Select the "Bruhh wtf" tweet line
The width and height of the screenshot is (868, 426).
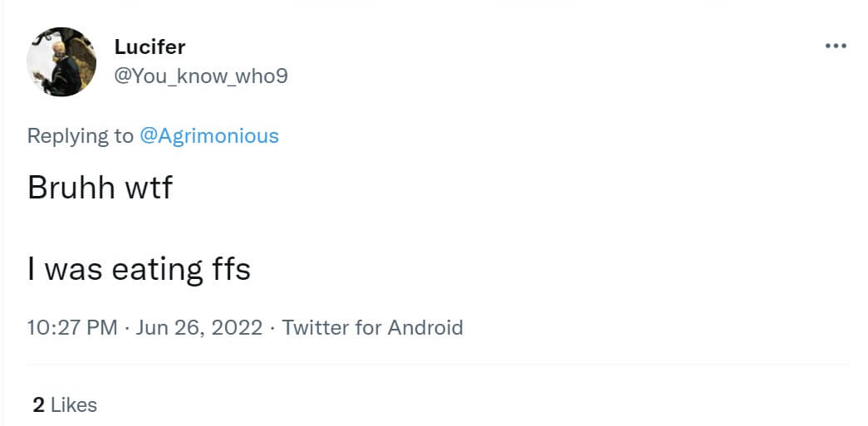[x=100, y=188]
